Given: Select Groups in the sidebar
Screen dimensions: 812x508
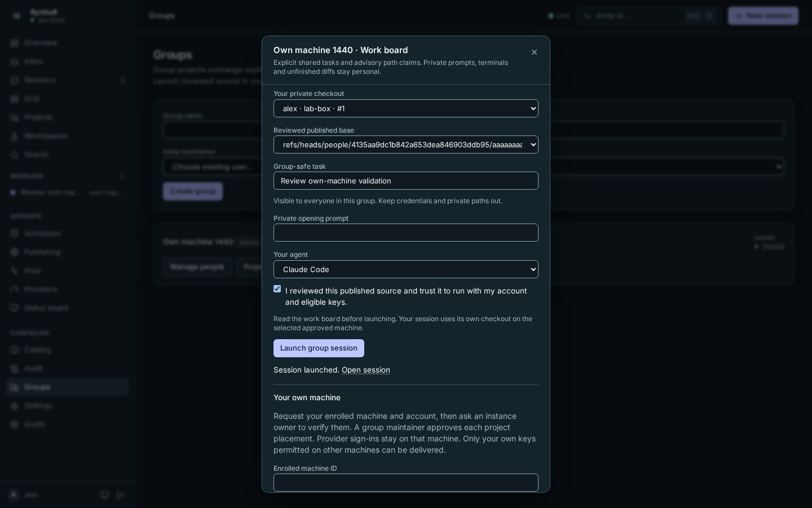Looking at the screenshot, I should (68, 387).
